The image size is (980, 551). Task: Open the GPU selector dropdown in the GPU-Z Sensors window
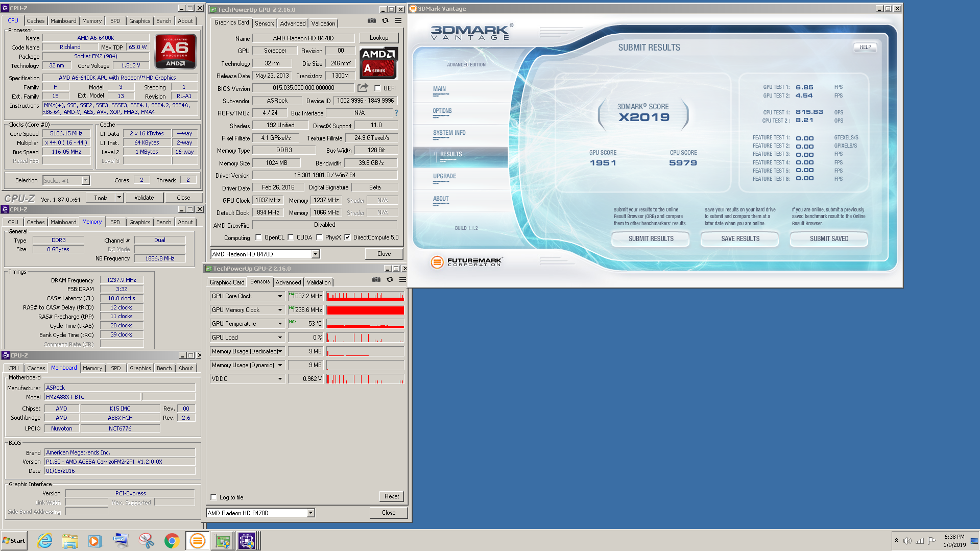[310, 513]
